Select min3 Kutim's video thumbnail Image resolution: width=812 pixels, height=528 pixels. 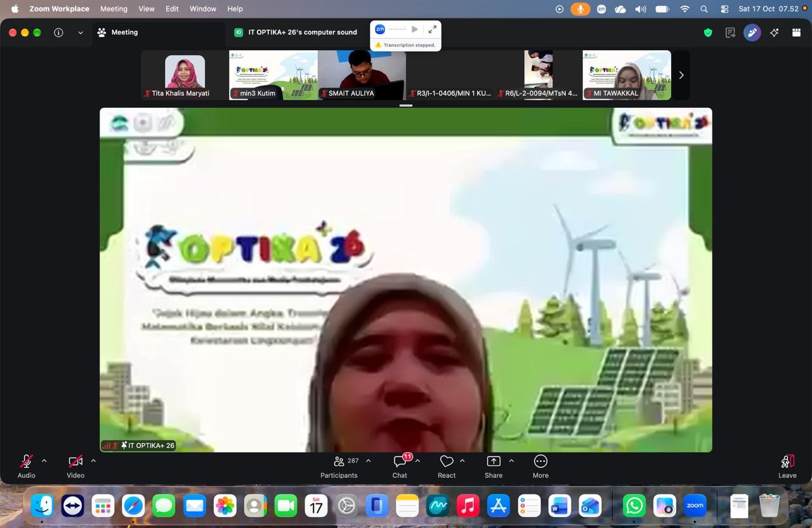click(x=273, y=75)
